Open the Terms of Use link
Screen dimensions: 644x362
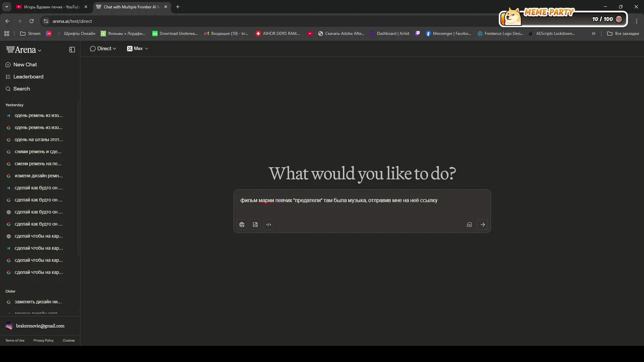click(x=15, y=340)
